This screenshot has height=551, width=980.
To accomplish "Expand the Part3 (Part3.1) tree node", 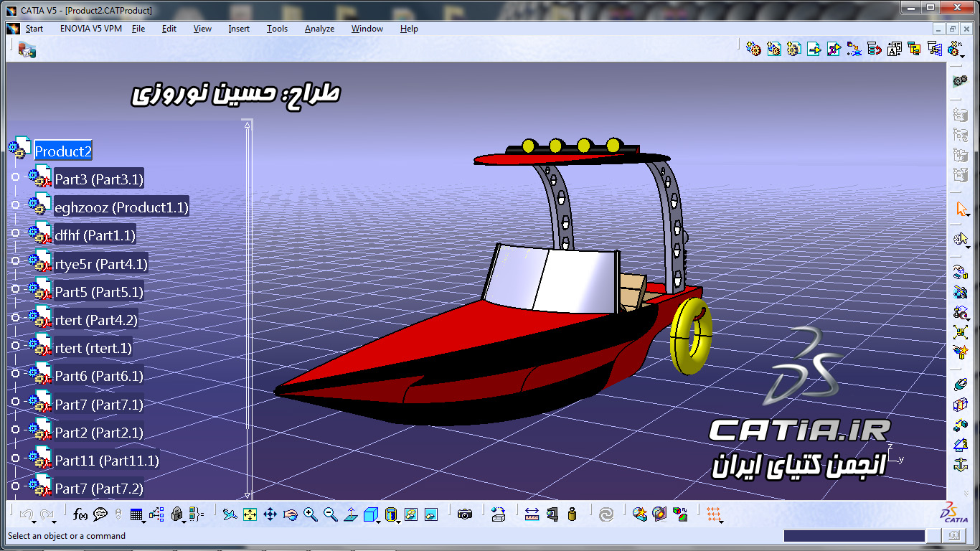I will (x=15, y=176).
